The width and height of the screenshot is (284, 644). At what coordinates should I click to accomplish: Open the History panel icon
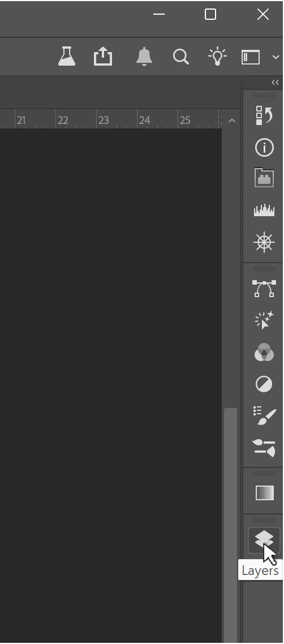264,115
